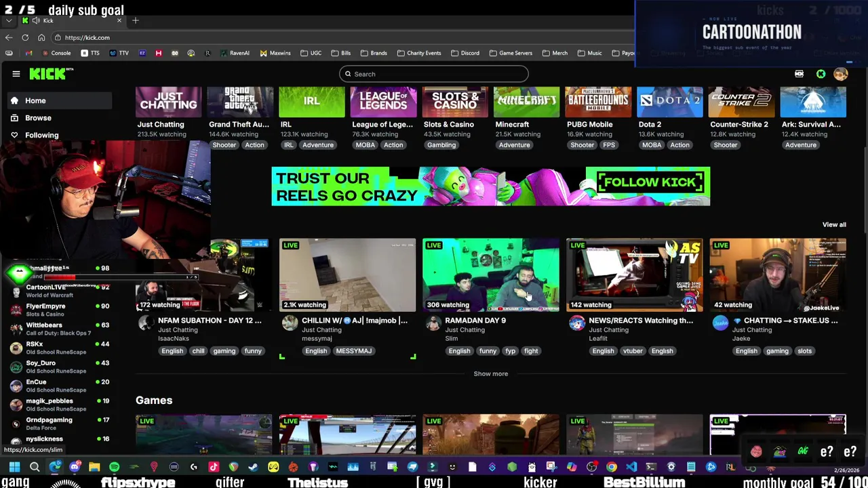Click the FOLLOW KICK banner button
Viewport: 868px width, 488px height.
650,182
